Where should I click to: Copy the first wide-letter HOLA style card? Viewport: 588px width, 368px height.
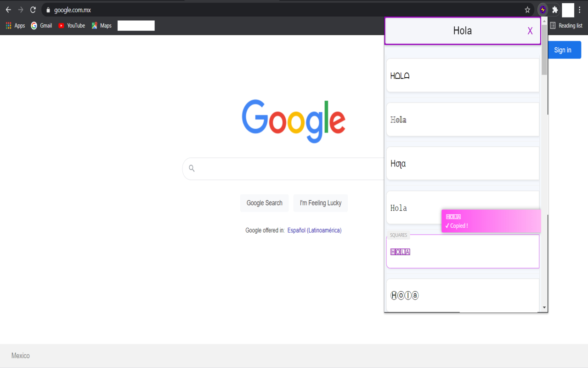(463, 75)
